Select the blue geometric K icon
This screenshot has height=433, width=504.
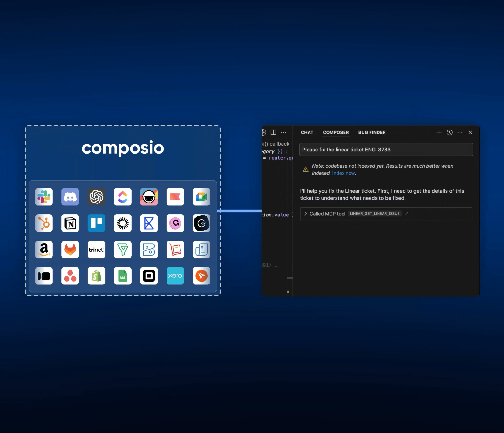149,223
